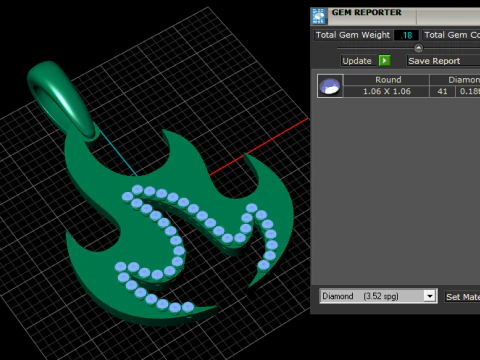Click the Total Gem Weight value field
Viewport: 480px width, 360px height.
point(406,35)
